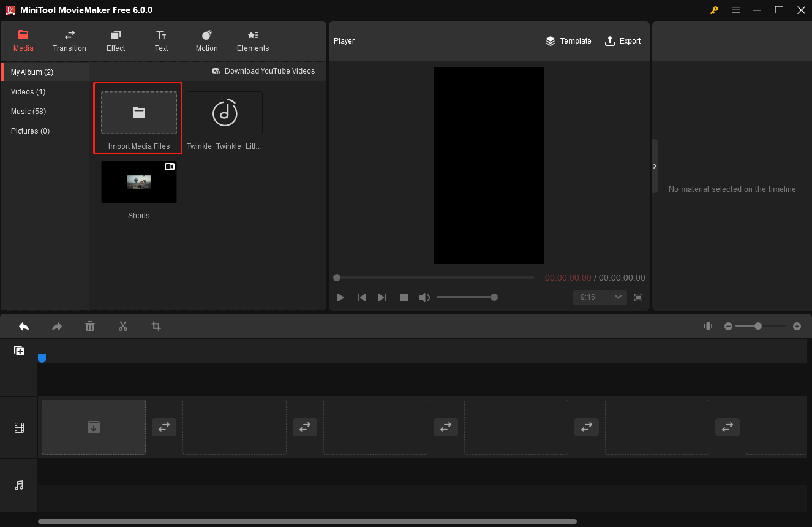Click the fourth transition slot icon
Viewport: 812px width, 527px height.
[587, 427]
